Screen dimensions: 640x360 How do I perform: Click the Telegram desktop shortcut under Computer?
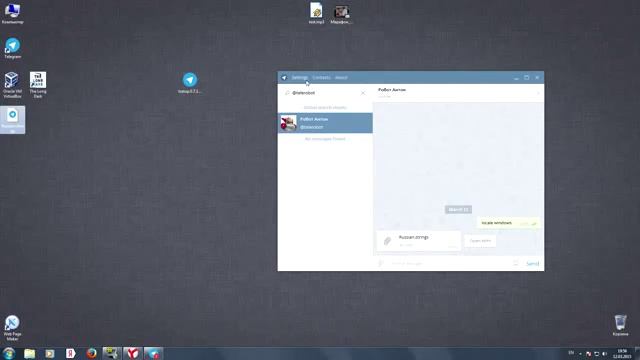tap(12, 48)
